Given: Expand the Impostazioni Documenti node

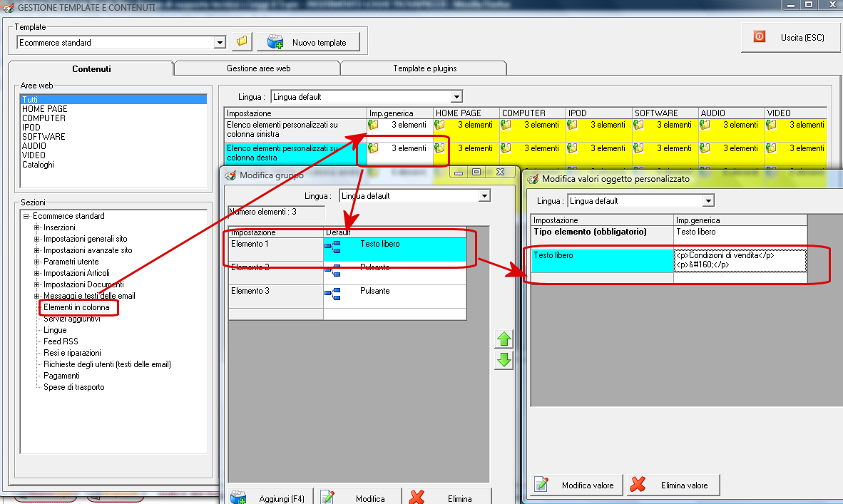Looking at the screenshot, I should click(x=36, y=284).
